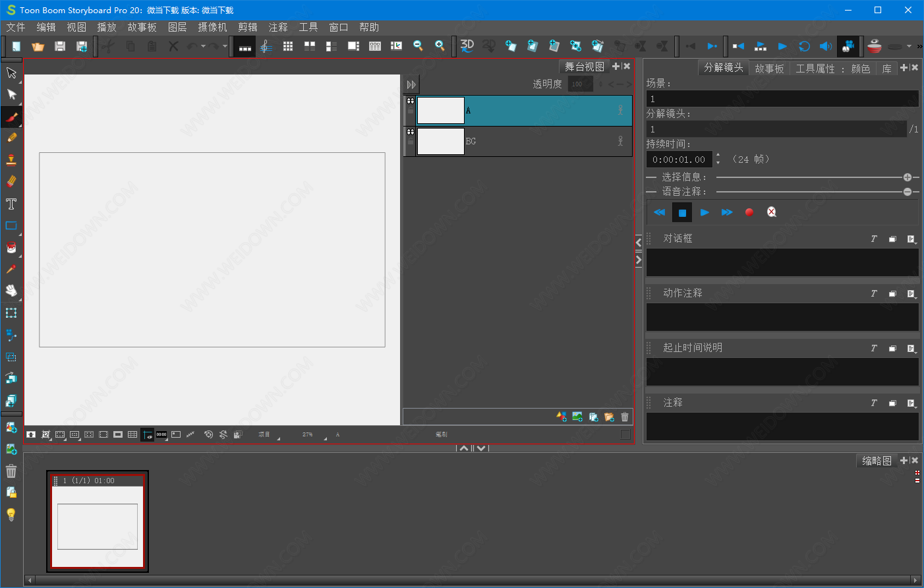Select the Dropper color picker tool
The image size is (924, 588).
(11, 269)
